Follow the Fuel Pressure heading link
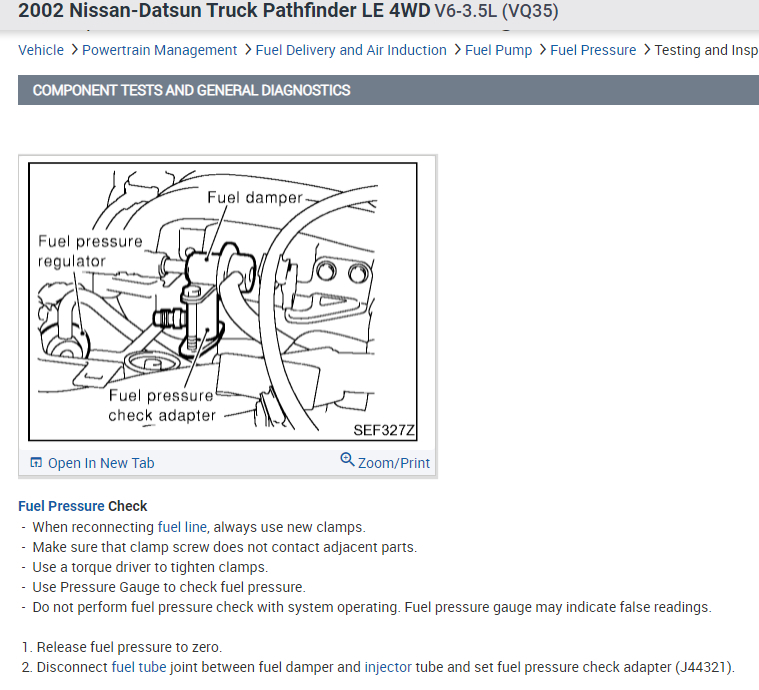 tap(61, 506)
